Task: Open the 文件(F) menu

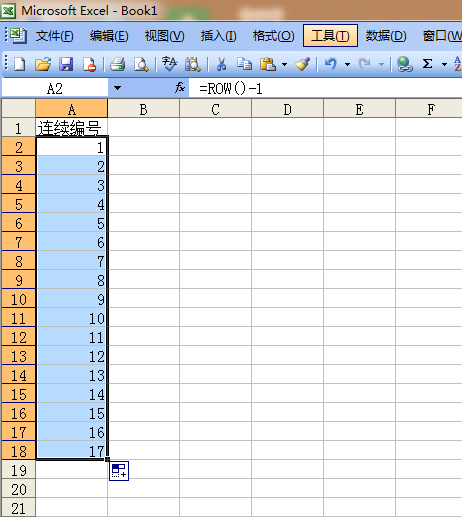Action: pos(54,36)
